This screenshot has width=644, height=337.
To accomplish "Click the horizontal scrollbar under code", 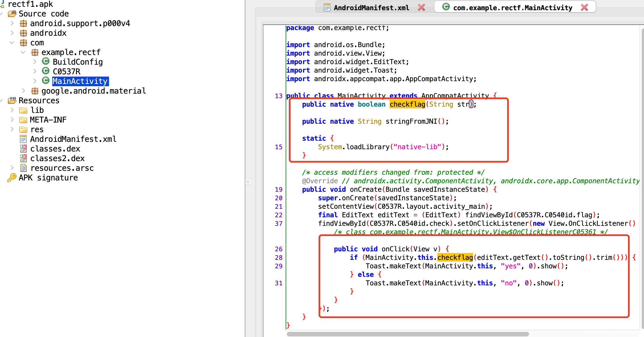I will tap(408, 334).
